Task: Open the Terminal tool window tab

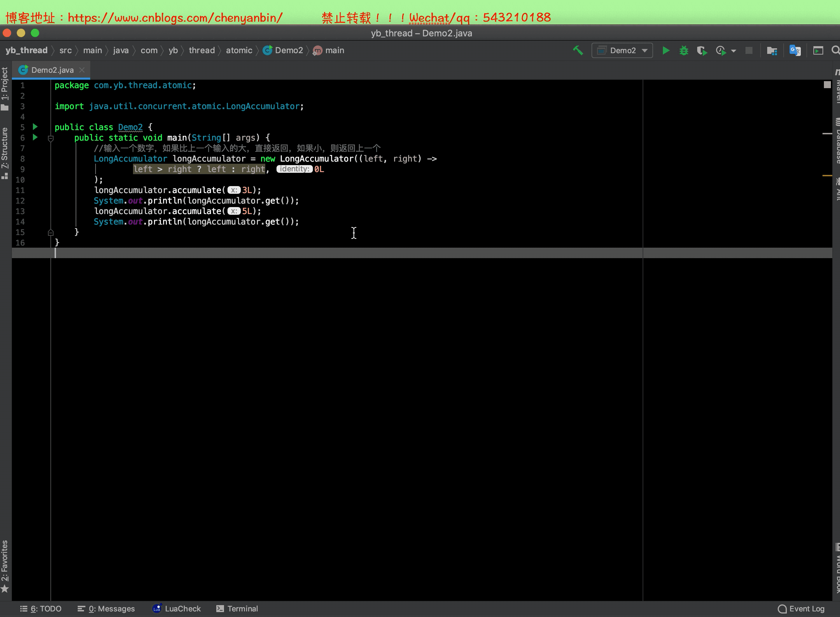Action: pos(237,609)
